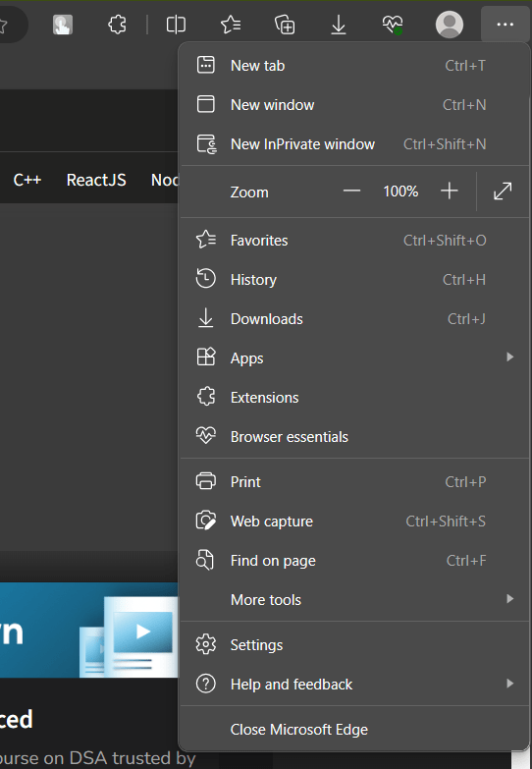
Task: Increase zoom with the plus button
Action: coord(450,191)
